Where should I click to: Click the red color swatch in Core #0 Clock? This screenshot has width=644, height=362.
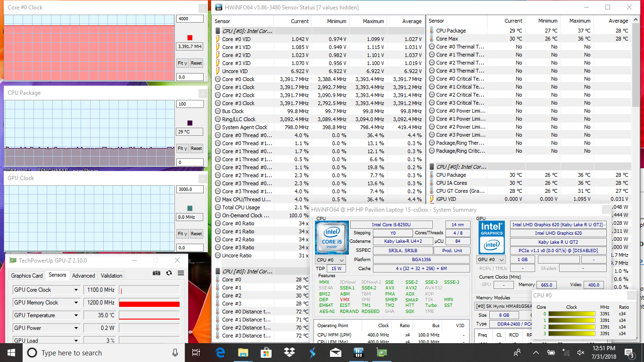[x=190, y=38]
